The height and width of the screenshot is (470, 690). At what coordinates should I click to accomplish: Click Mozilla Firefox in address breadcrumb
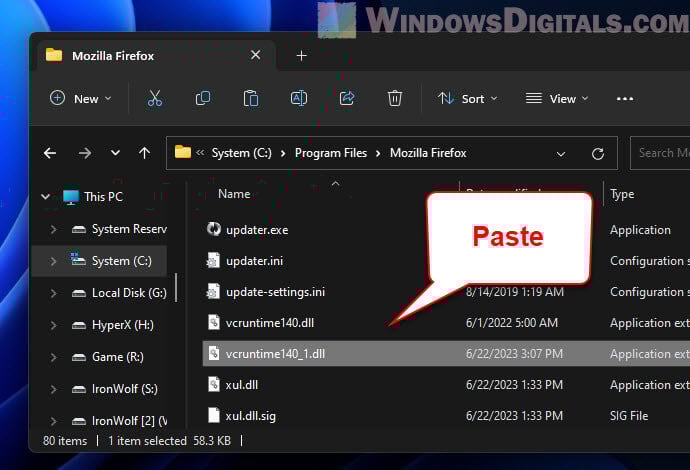[428, 153]
